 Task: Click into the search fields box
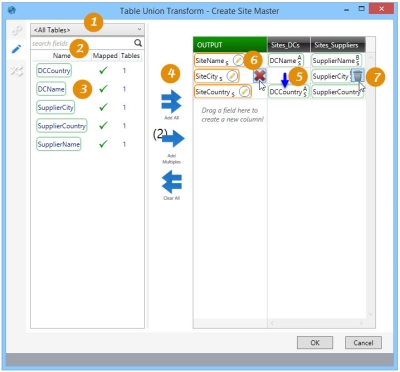pyautogui.click(x=82, y=43)
